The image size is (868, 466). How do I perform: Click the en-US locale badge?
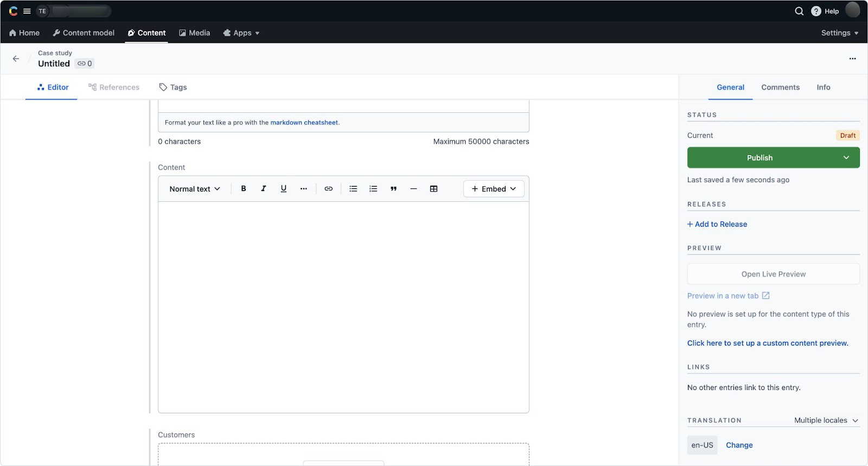702,445
